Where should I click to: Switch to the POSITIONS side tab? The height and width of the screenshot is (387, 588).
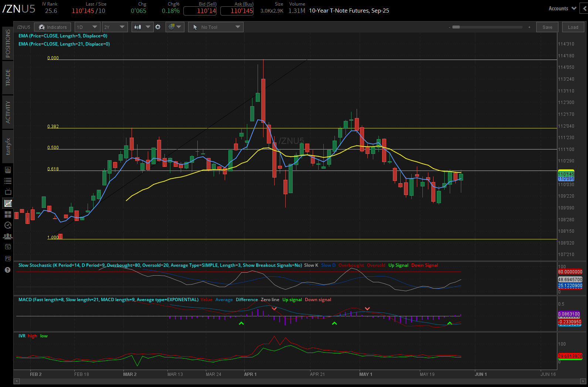[8, 43]
